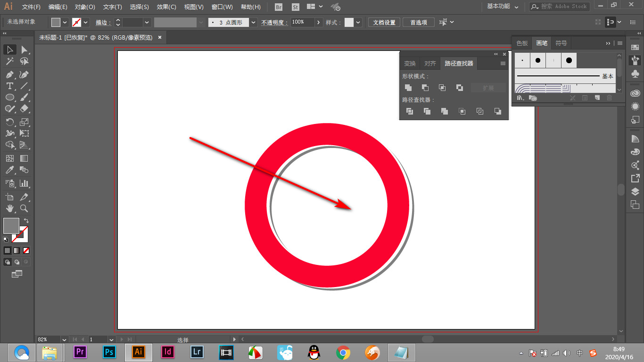
Task: Click the Unite shape mode icon
Action: (409, 88)
